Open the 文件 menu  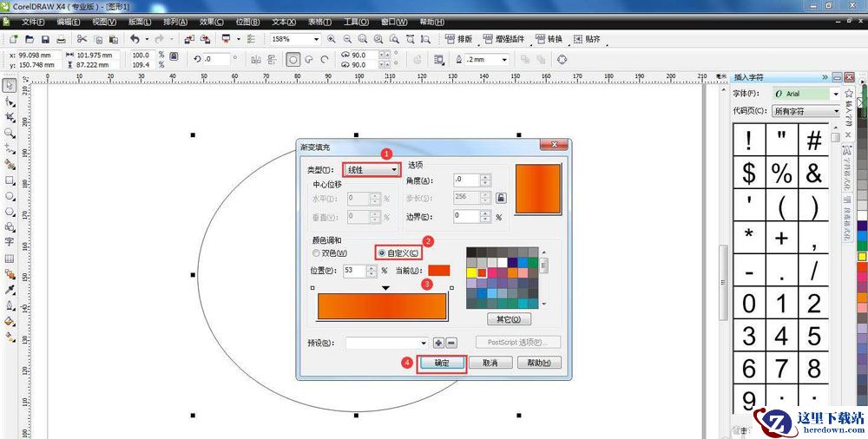click(33, 23)
